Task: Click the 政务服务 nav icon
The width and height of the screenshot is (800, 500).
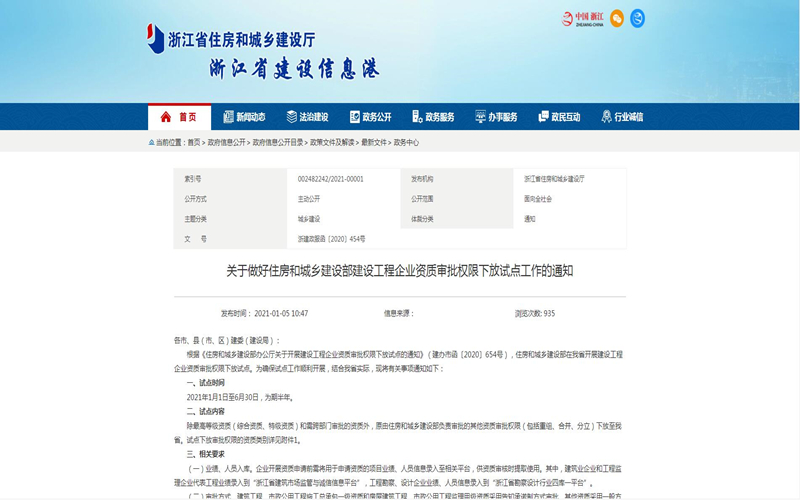Action: coord(417,117)
